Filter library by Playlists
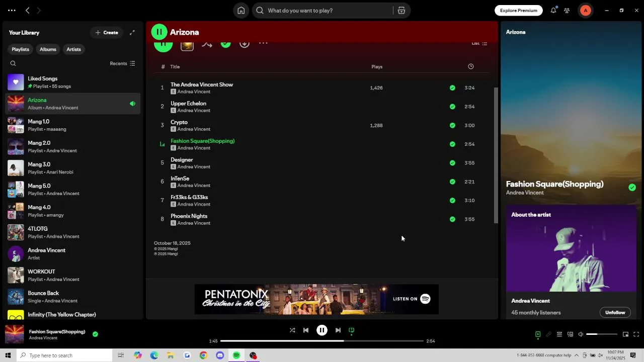 [21, 49]
